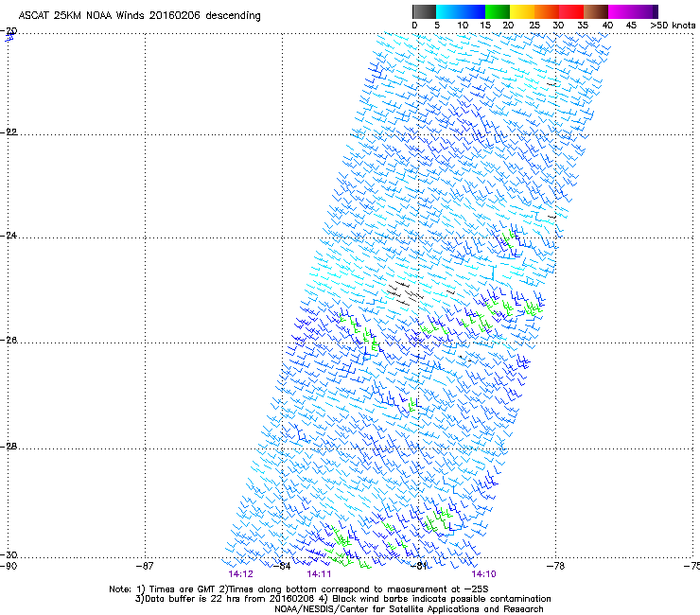
Task: Click the note line "3)Data buffer is 22 hrs"
Action: point(342,599)
